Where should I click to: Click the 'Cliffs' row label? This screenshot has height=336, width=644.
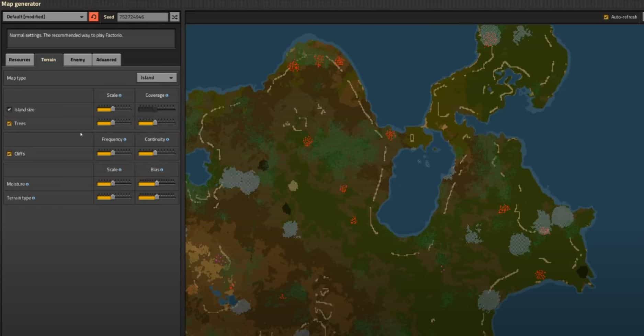pos(20,154)
